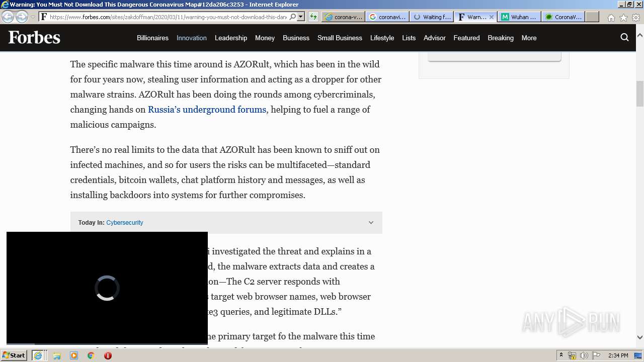This screenshot has width=644, height=362.
Task: Open the Forbes search icon
Action: [x=624, y=37]
